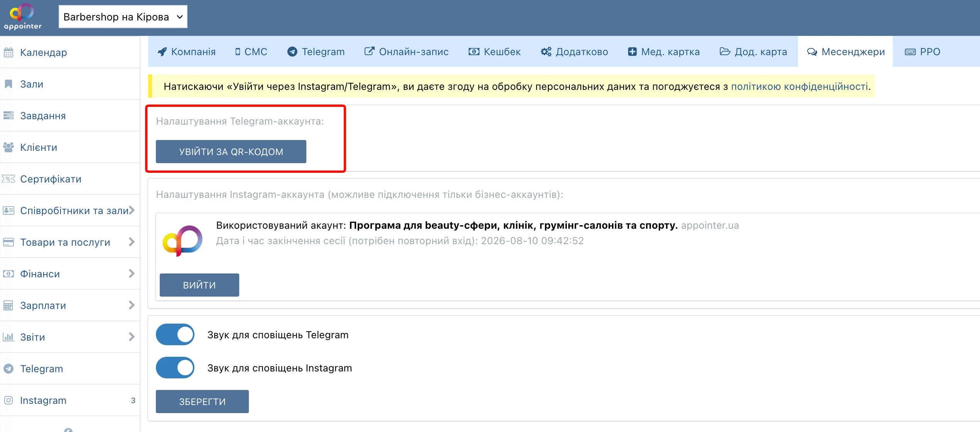
Task: Click the keyboard icon on РРО tab
Action: point(910,52)
